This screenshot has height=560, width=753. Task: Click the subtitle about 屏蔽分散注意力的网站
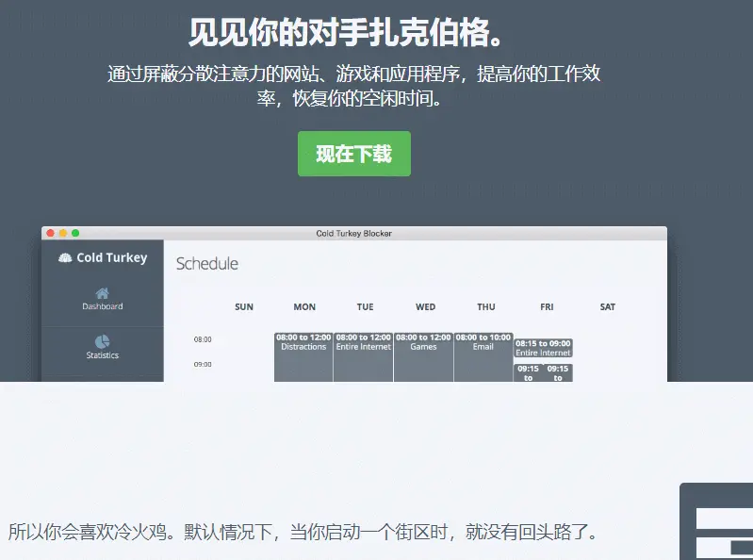point(354,86)
